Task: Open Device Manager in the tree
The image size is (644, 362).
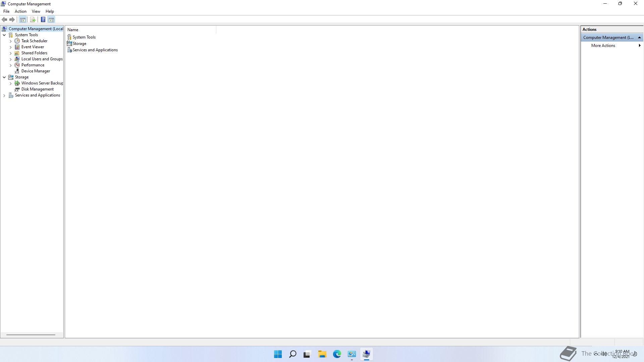Action: click(36, 71)
